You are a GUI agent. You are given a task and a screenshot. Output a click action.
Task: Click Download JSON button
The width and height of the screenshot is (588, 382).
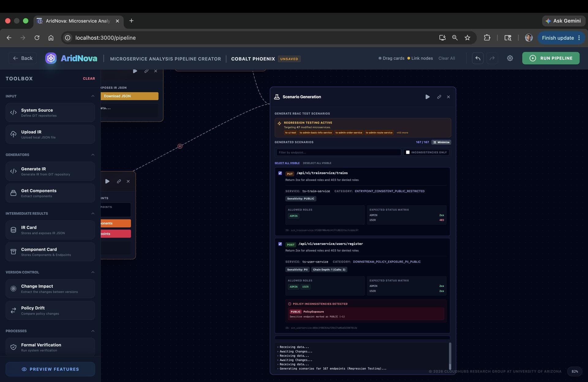(129, 96)
